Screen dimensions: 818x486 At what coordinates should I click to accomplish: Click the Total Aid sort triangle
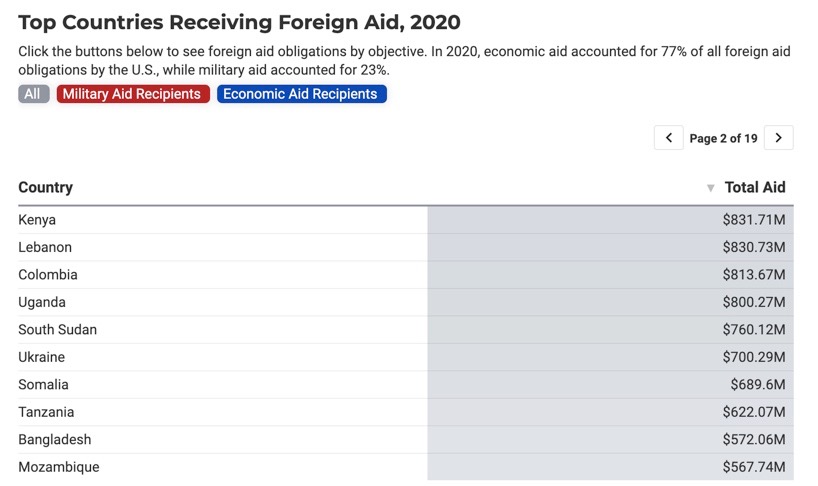(x=710, y=188)
